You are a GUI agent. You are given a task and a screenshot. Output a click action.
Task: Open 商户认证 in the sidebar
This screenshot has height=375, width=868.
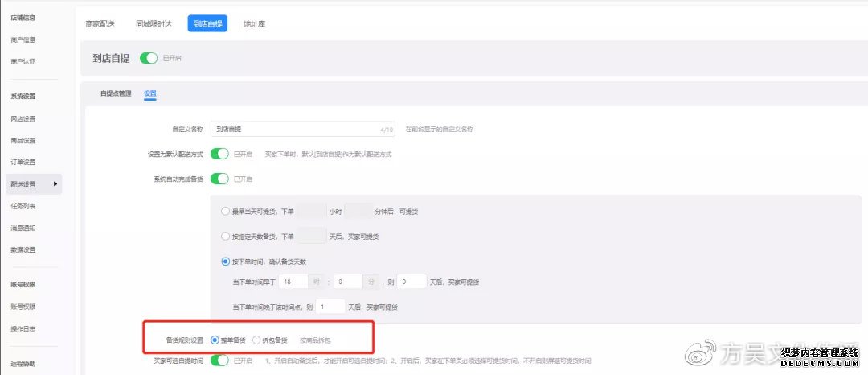[x=23, y=61]
